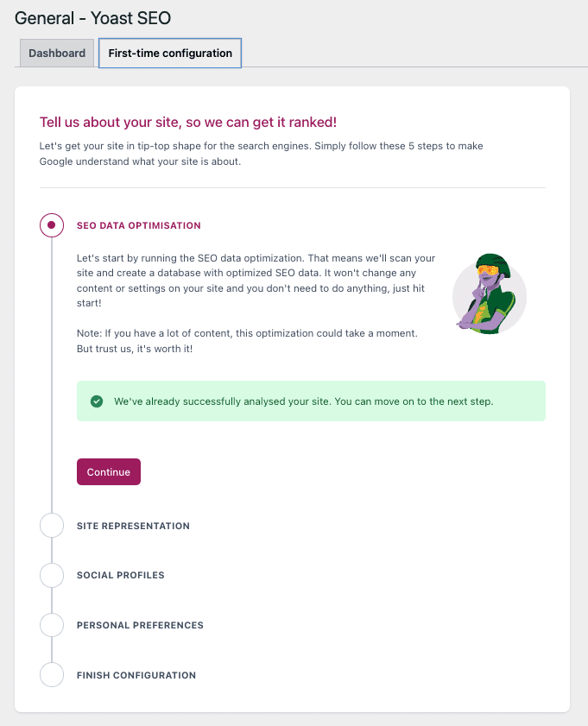Select the filled SEO Data Optimisation step indicator
The width and height of the screenshot is (588, 726).
[x=51, y=224]
